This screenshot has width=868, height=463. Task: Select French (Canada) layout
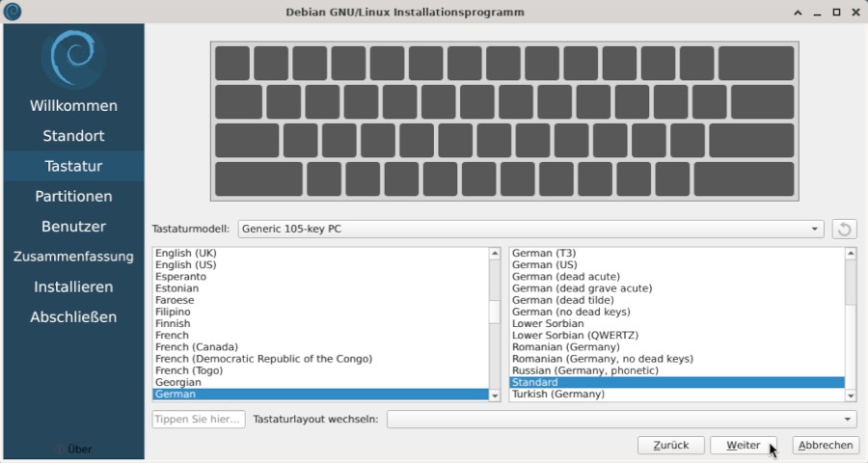point(320,346)
